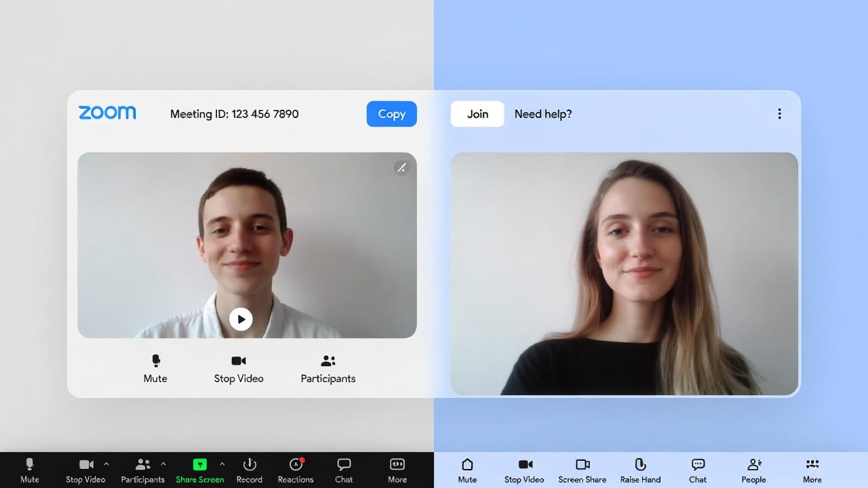
Task: Raise Hand using the right toolbar icon
Action: click(x=640, y=470)
